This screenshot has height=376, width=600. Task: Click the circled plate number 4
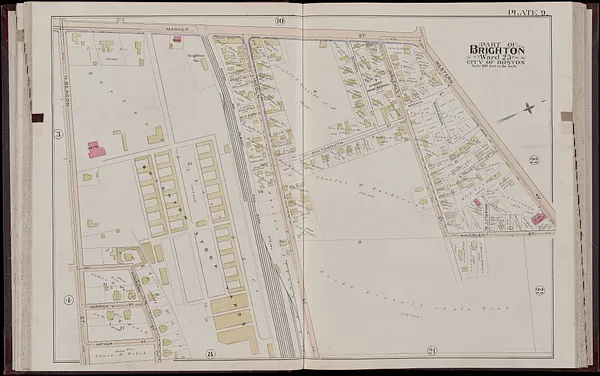tap(68, 299)
